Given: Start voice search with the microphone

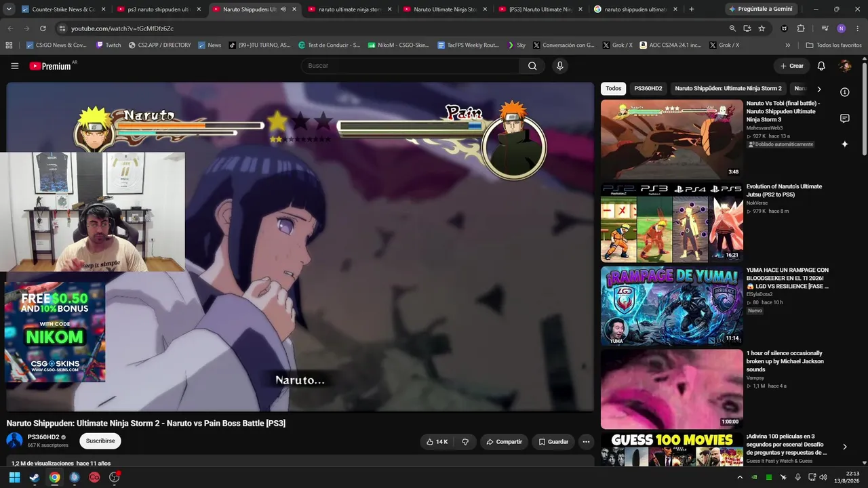Looking at the screenshot, I should [x=559, y=66].
